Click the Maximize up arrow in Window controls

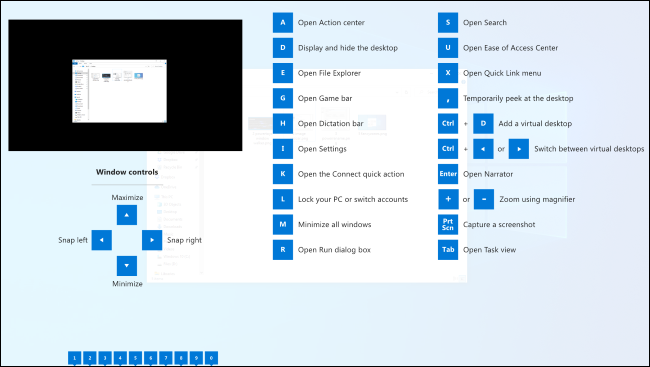click(127, 215)
